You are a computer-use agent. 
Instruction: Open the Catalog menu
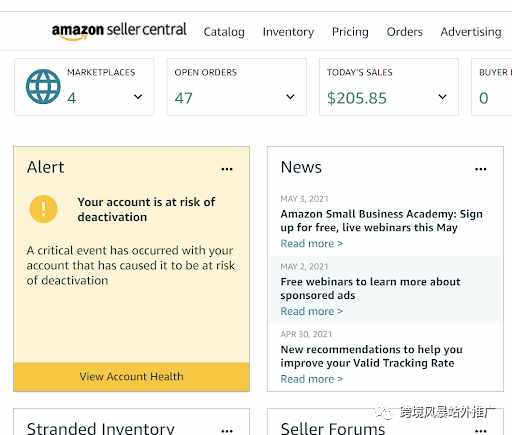pos(224,32)
